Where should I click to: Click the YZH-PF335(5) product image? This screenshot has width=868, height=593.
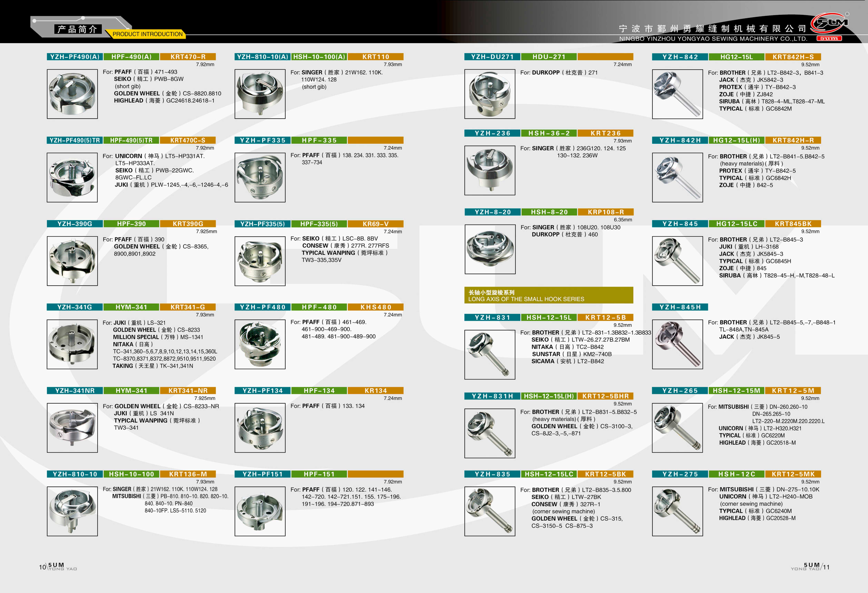pyautogui.click(x=260, y=261)
